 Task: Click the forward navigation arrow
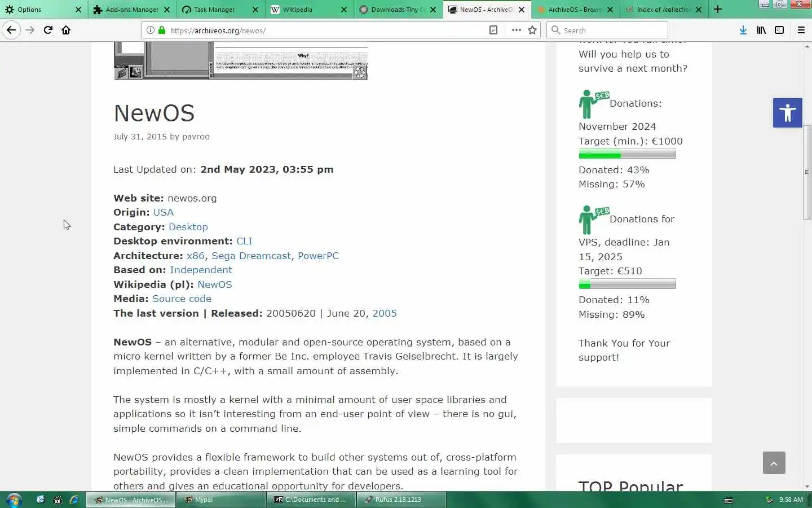tap(30, 30)
